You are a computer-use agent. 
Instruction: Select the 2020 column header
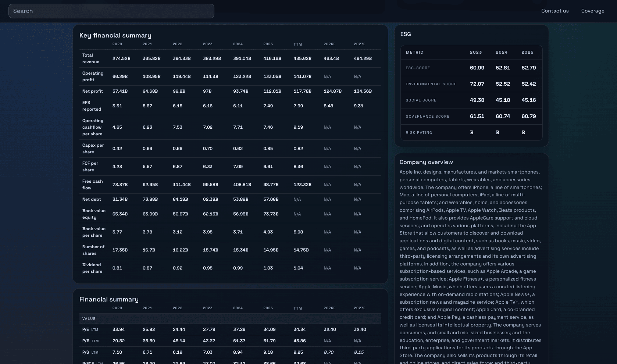pos(117,44)
